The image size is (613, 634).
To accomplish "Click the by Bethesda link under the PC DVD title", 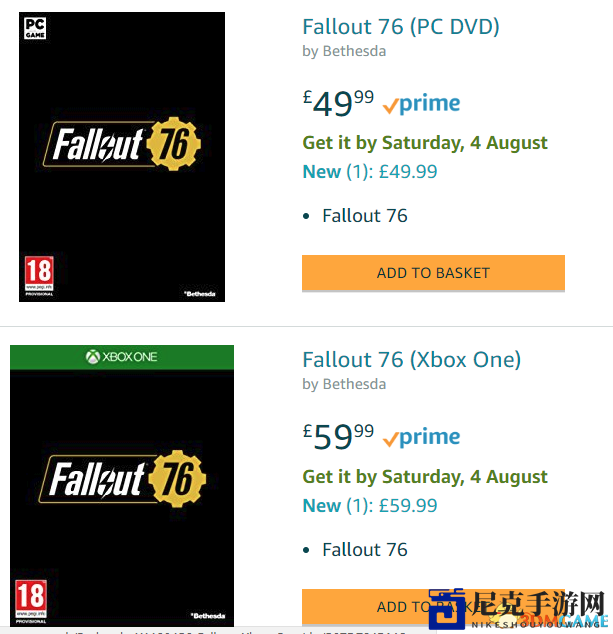I will click(344, 51).
